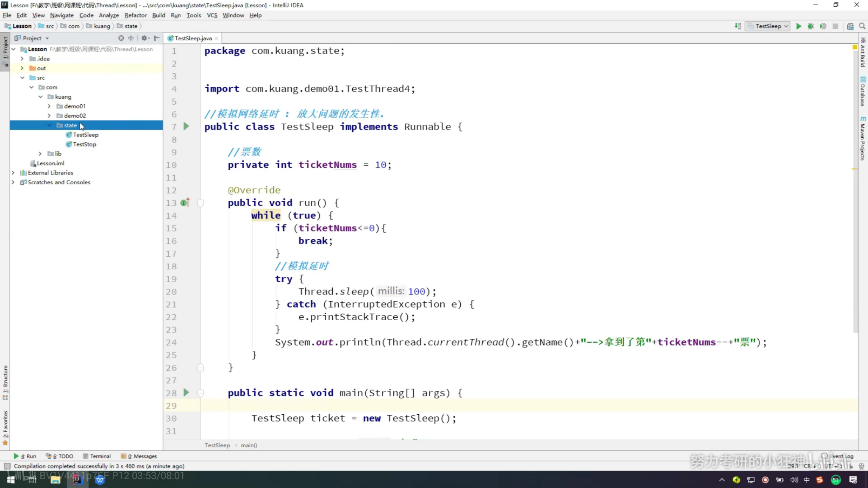Screen dimensions: 868x488
Task: Open File Explorer from taskbar
Action: click(x=56, y=480)
